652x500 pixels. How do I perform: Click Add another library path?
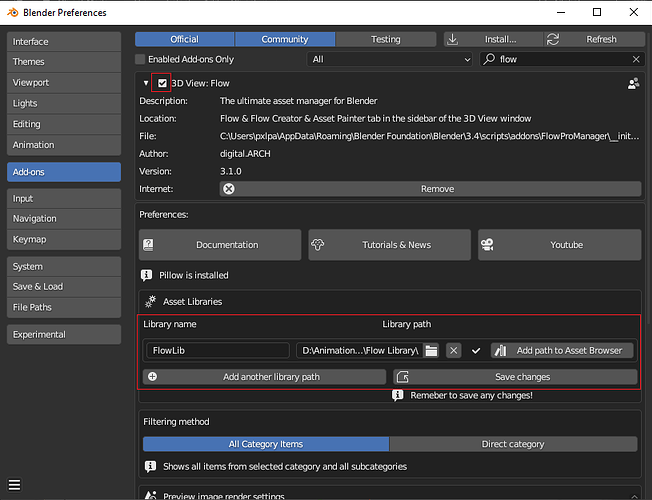tap(264, 376)
